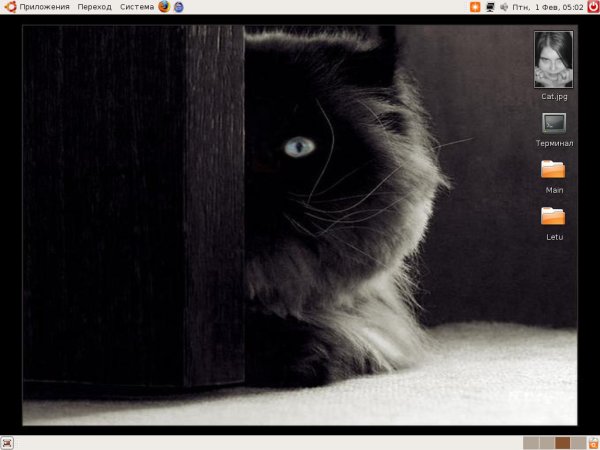Click the clock showing Птн, 1 Фев, 05:02

coord(548,7)
